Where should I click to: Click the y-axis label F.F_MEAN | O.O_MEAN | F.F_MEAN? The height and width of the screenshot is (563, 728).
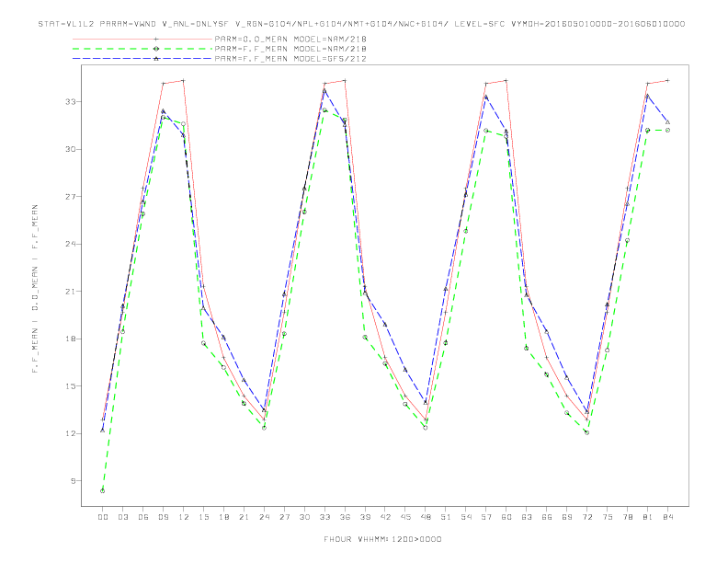click(x=35, y=289)
